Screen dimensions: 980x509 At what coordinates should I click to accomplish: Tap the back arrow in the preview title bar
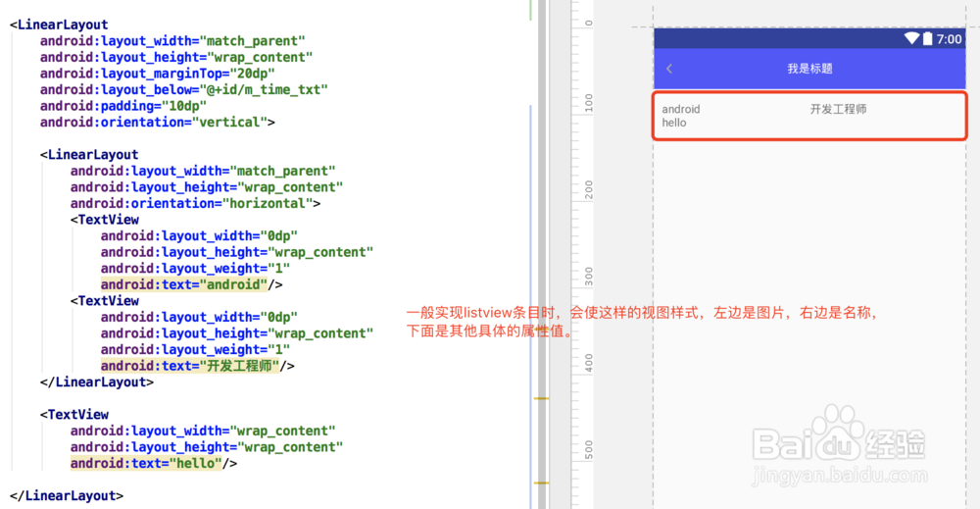point(669,69)
